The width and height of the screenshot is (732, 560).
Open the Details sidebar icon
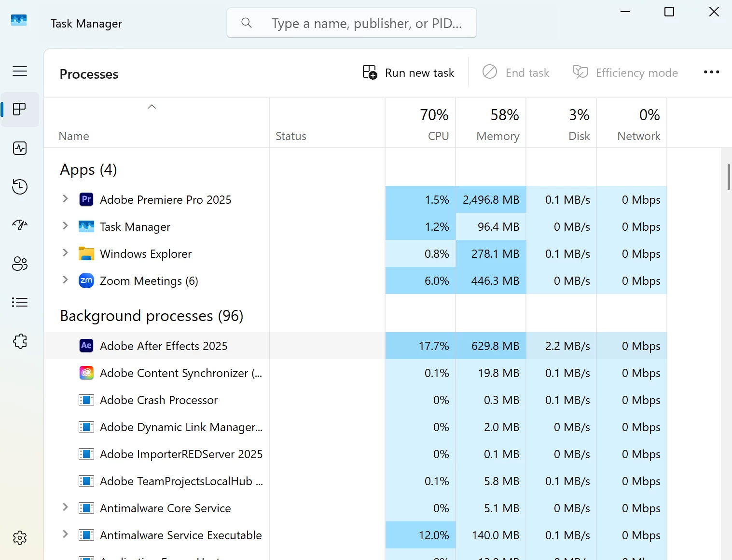tap(20, 302)
